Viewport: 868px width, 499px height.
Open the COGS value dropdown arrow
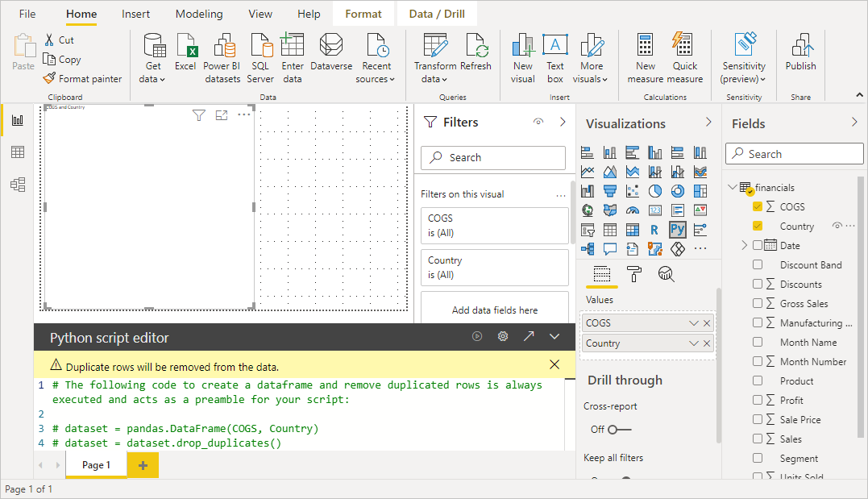click(x=694, y=323)
